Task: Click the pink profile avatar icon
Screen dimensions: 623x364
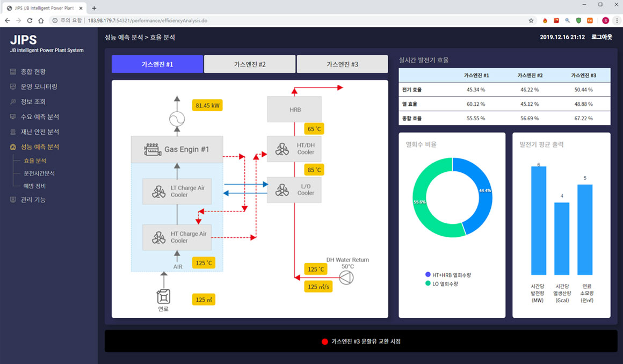Action: pyautogui.click(x=605, y=20)
